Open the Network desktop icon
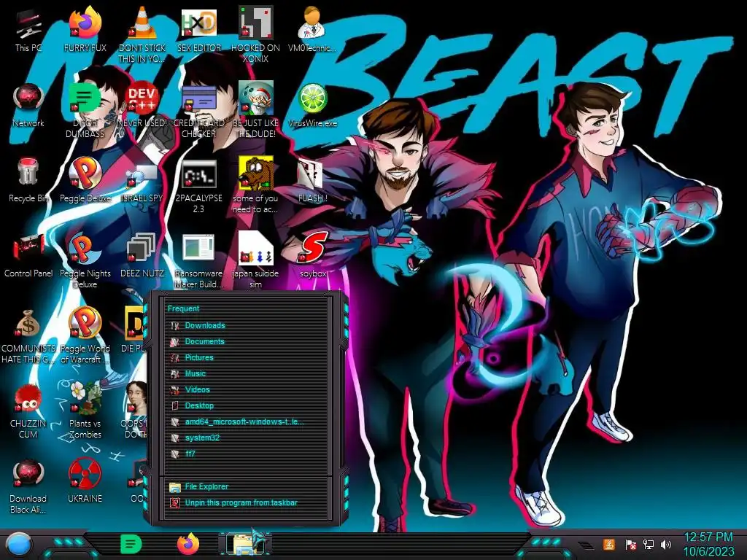 pos(28,106)
